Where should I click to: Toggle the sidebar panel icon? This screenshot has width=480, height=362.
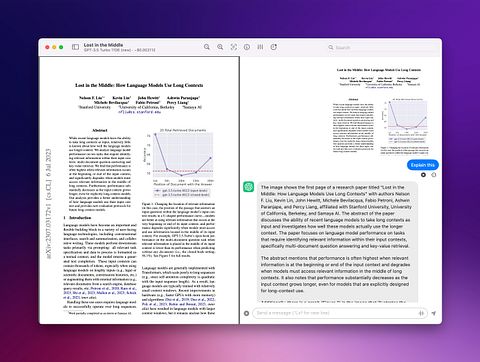tap(76, 47)
